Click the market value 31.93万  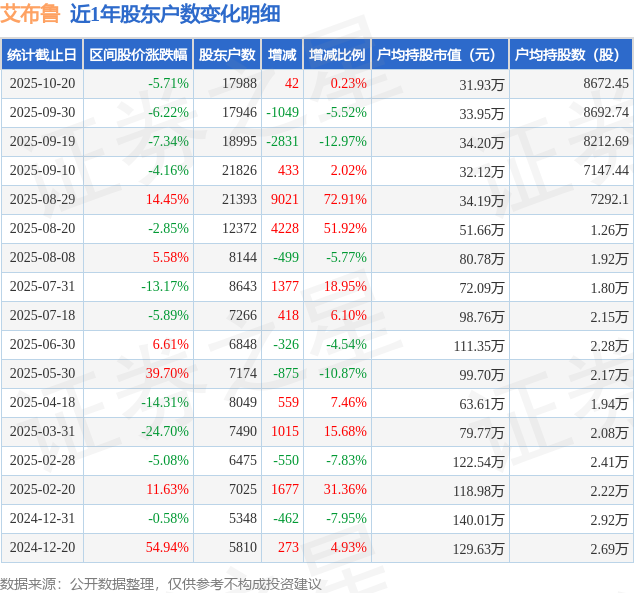(482, 85)
